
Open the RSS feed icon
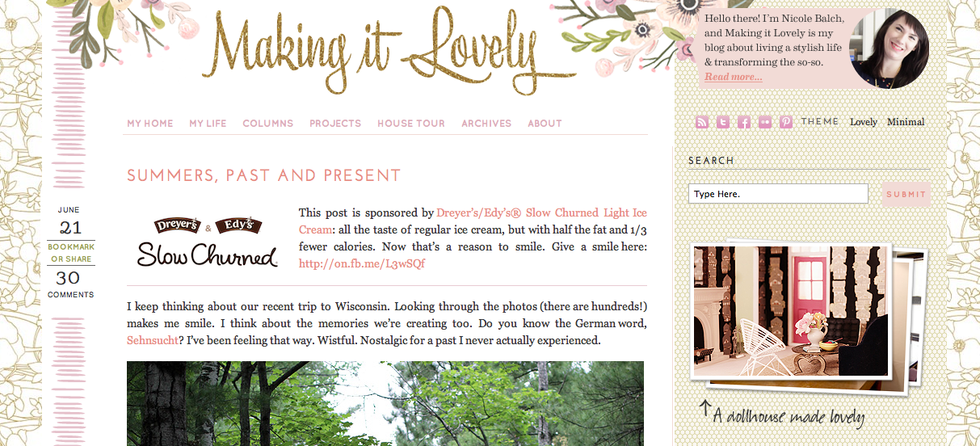(701, 123)
